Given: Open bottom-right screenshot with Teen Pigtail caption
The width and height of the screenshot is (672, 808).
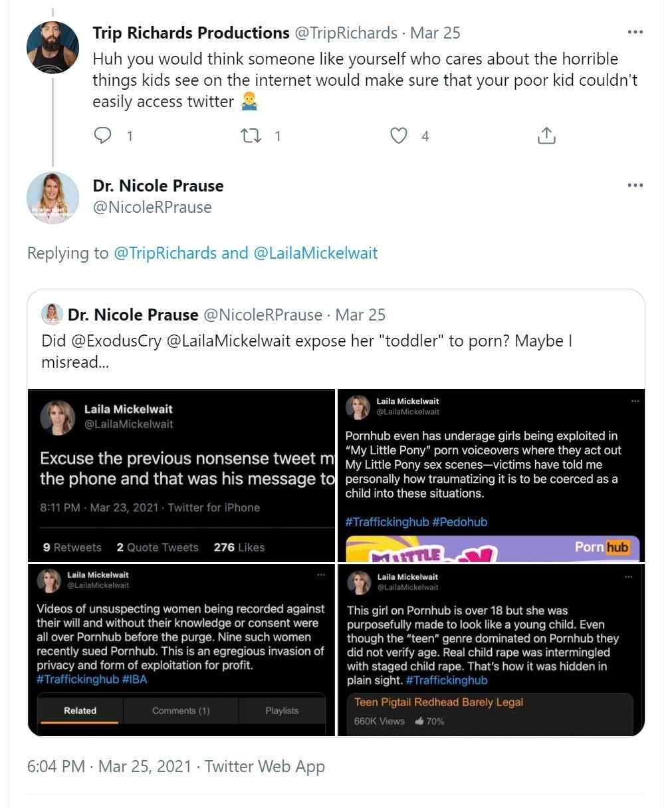Looking at the screenshot, I should (491, 650).
